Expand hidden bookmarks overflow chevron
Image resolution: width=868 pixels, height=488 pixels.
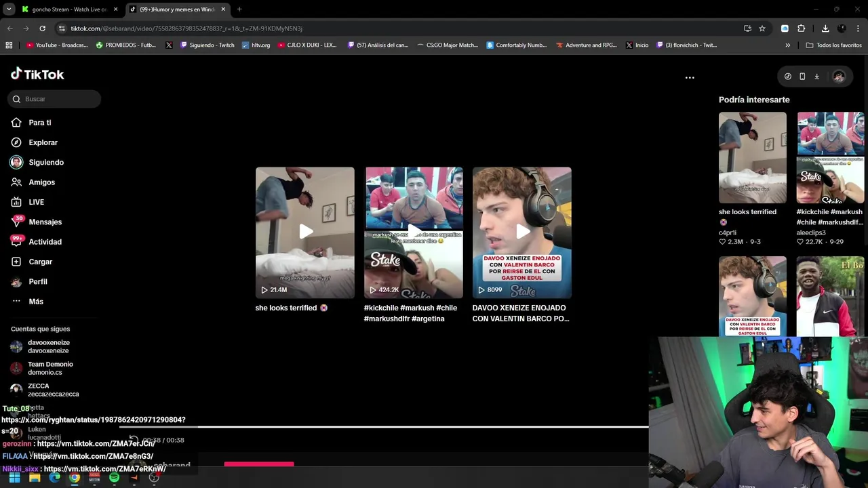(x=787, y=45)
